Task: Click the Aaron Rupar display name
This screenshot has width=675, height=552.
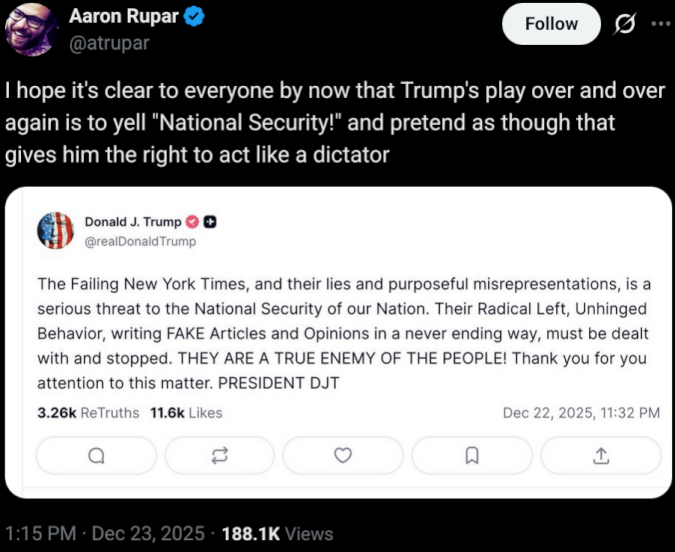Action: click(x=125, y=18)
